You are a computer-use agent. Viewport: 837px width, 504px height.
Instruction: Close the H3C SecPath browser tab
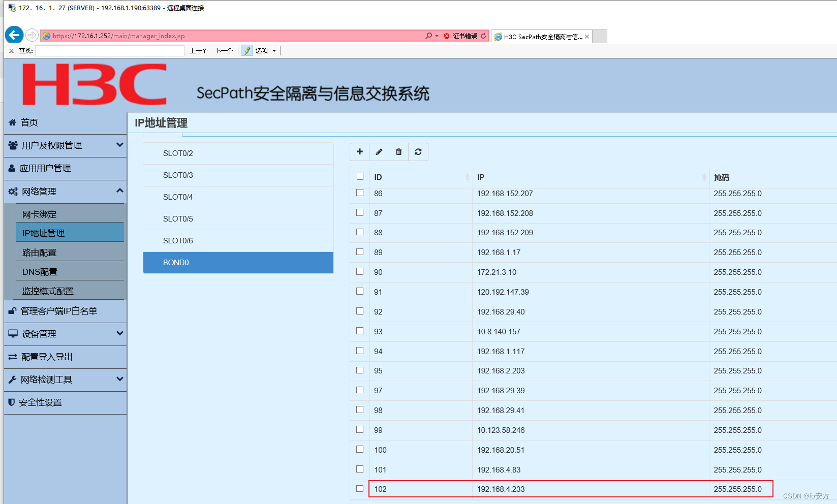[587, 37]
